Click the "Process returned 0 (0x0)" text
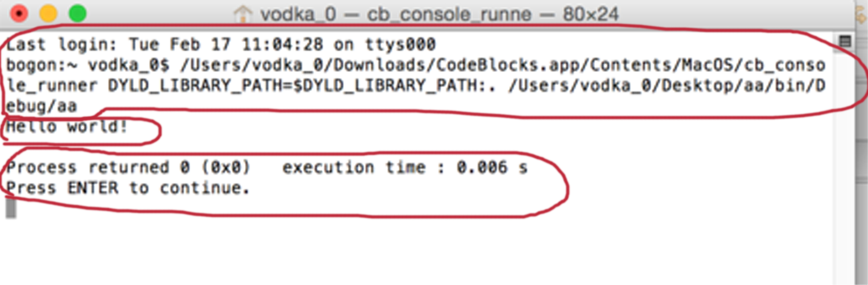Image resolution: width=868 pixels, height=285 pixels. 128,167
